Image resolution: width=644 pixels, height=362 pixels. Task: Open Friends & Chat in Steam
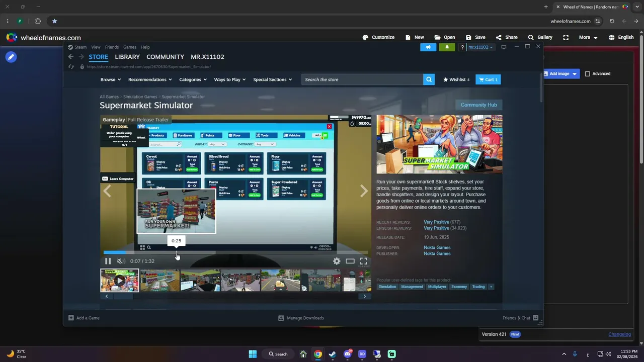(x=520, y=318)
